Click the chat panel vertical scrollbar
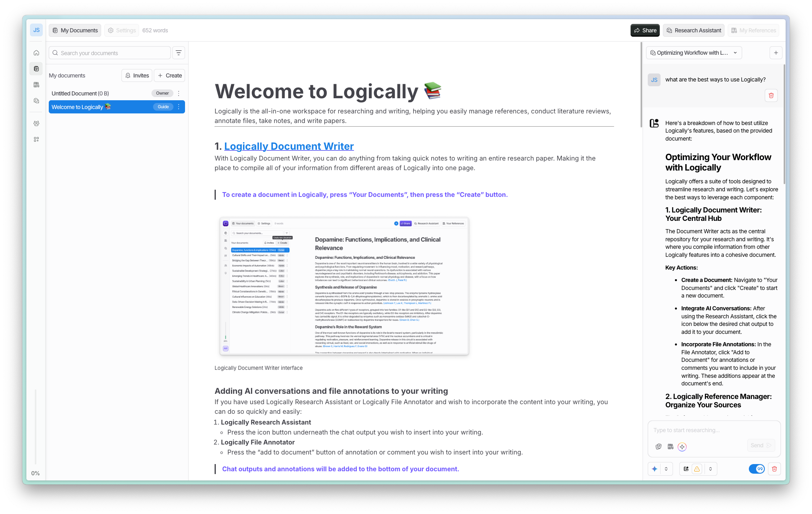Screen dimensions: 812x514 [784, 124]
